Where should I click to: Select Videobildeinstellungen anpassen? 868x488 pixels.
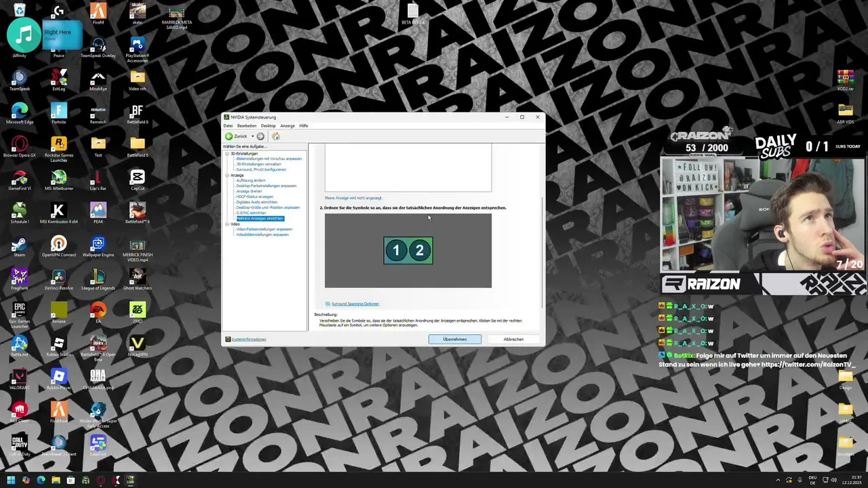pyautogui.click(x=262, y=235)
